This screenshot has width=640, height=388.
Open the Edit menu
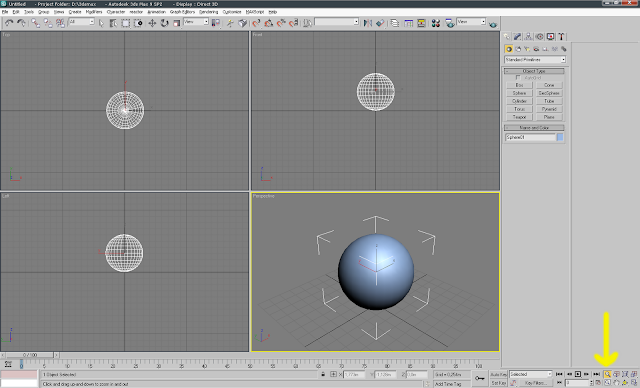pyautogui.click(x=16, y=12)
